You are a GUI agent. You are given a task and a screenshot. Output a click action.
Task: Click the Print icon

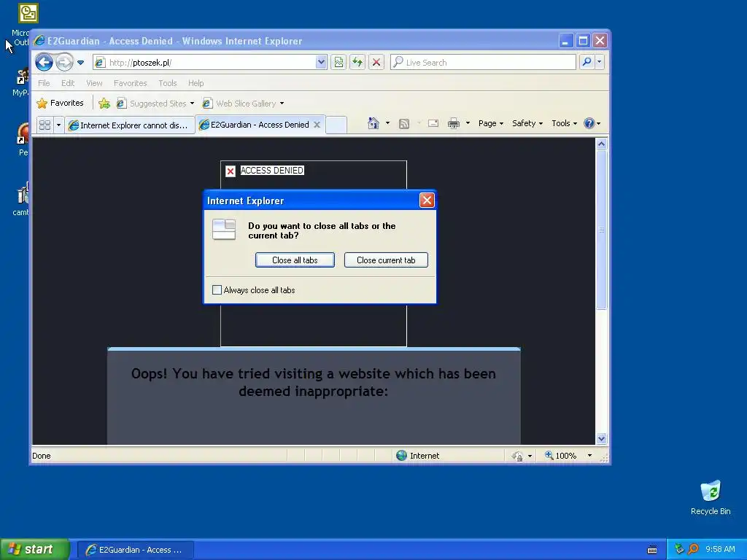click(454, 124)
